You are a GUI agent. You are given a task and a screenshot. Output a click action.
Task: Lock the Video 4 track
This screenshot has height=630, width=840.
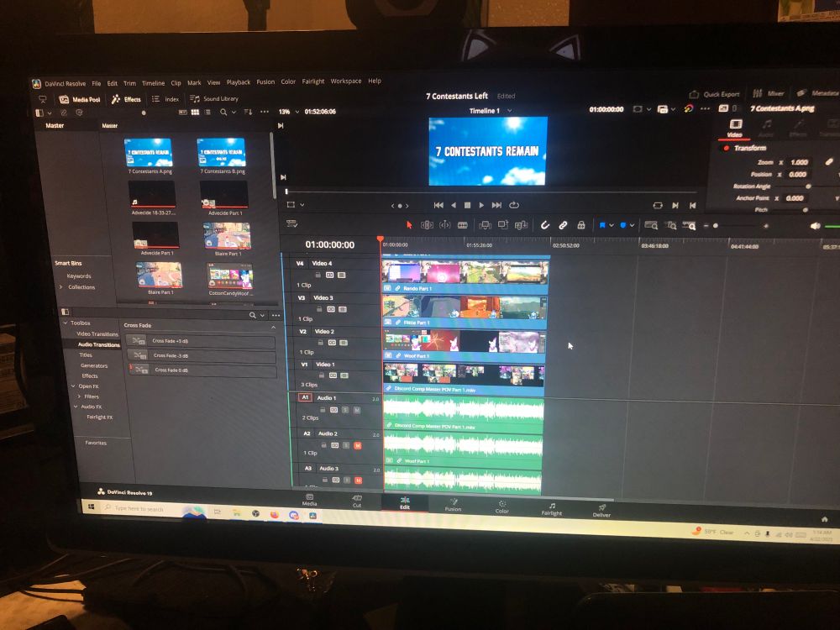[318, 275]
